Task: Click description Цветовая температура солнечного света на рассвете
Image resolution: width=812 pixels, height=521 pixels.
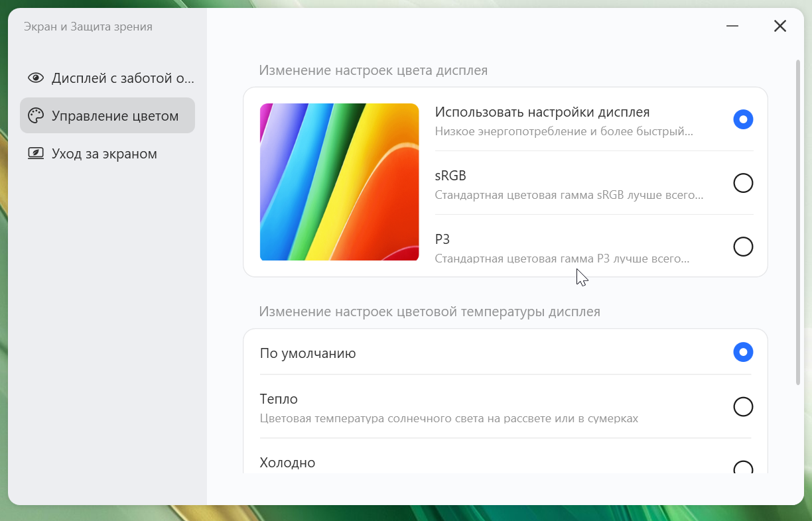Action: [449, 418]
